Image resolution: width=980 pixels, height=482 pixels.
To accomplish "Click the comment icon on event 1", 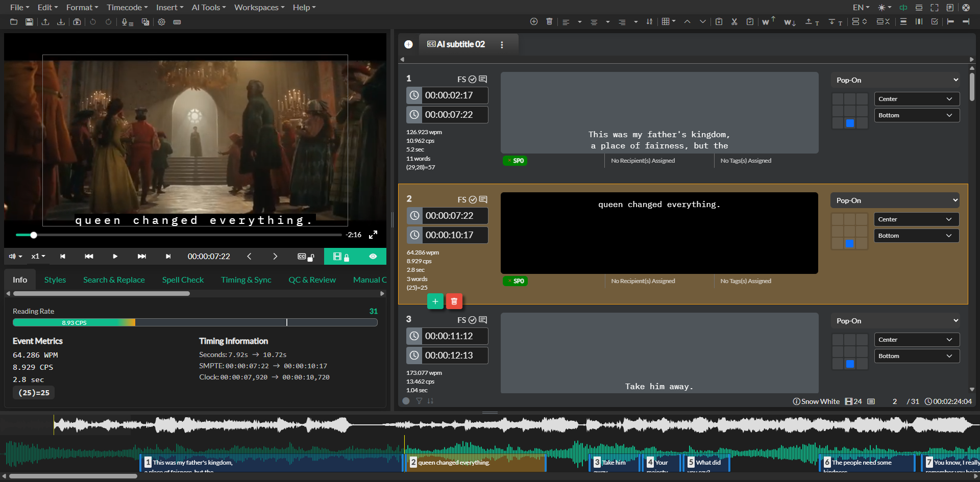I will (x=483, y=79).
